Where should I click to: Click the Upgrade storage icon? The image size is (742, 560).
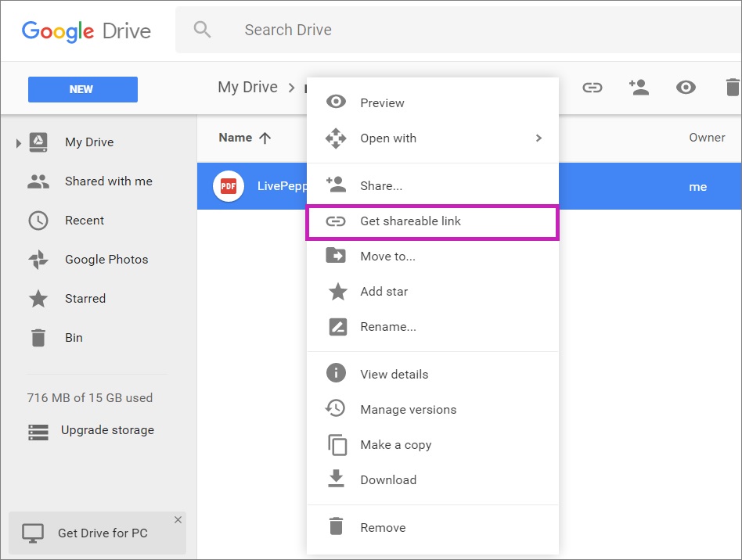tap(38, 433)
